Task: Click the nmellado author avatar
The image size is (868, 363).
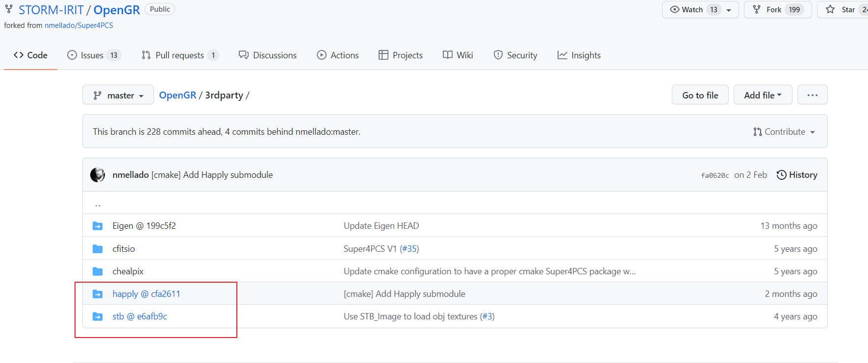Action: tap(98, 175)
